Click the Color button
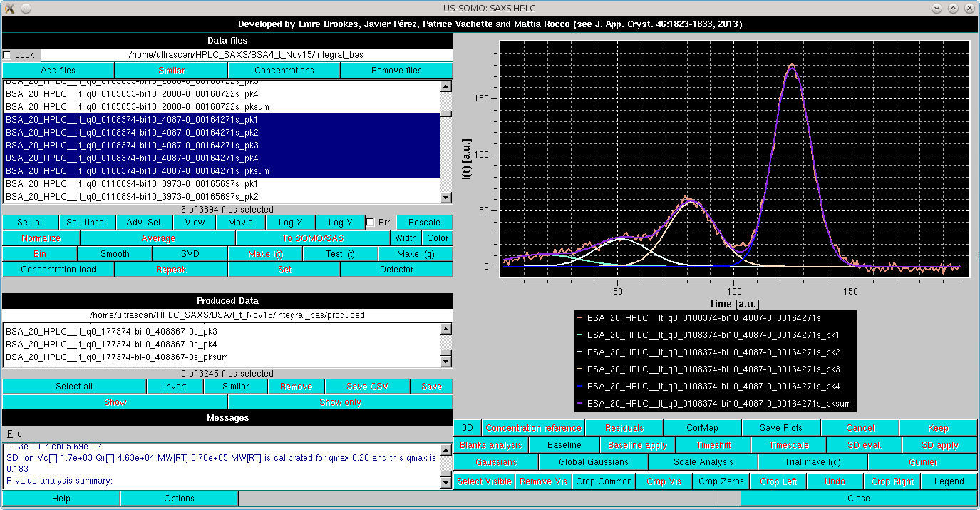This screenshot has height=510, width=980. click(x=437, y=238)
